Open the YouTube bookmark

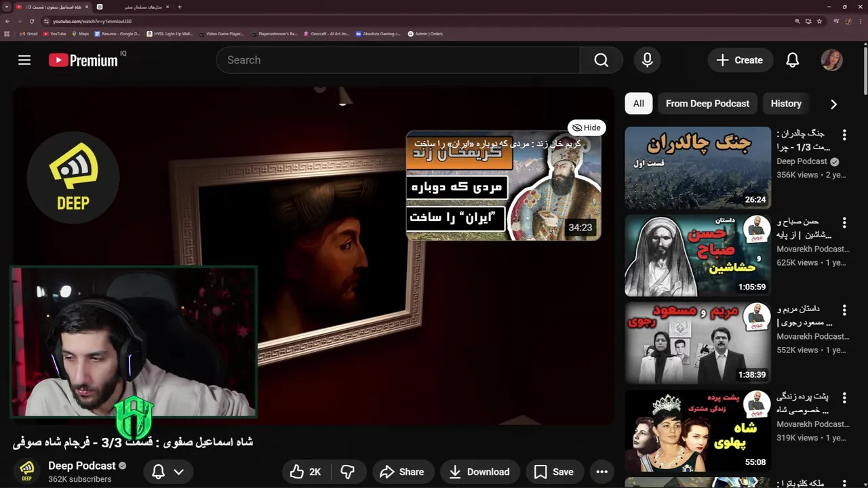coord(54,33)
